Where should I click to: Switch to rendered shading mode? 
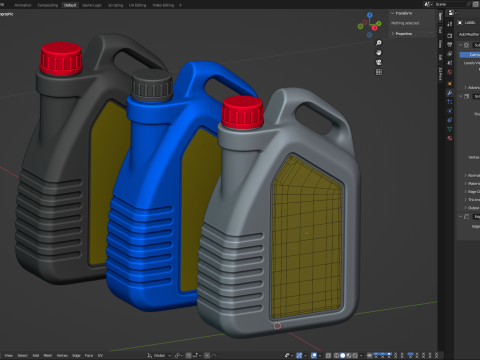(x=355, y=355)
